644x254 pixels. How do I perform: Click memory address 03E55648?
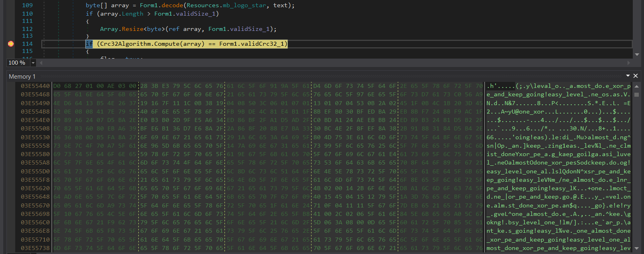click(x=35, y=197)
